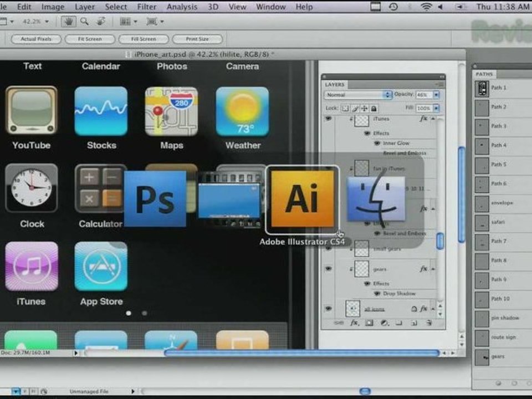Create new adjustment layer icon

tap(384, 323)
